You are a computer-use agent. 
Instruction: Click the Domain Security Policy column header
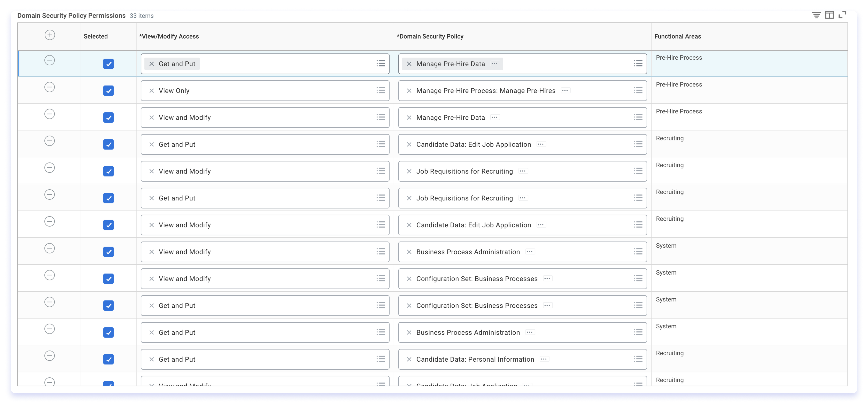(x=430, y=36)
